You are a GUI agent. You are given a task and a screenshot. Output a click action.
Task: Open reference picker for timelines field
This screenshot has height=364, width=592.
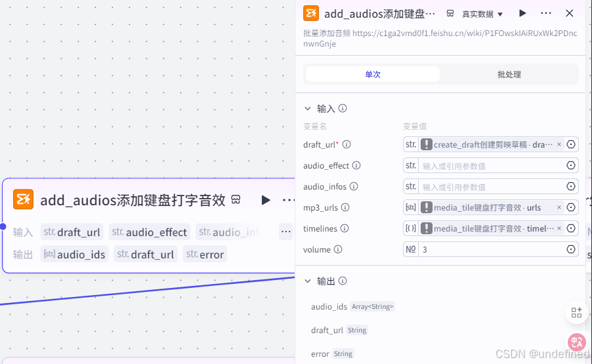[x=571, y=228]
